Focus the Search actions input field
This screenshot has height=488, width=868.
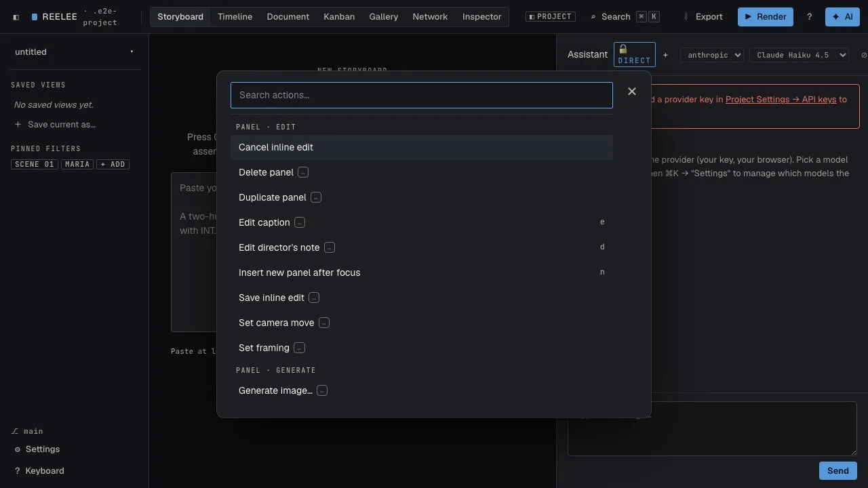point(422,96)
